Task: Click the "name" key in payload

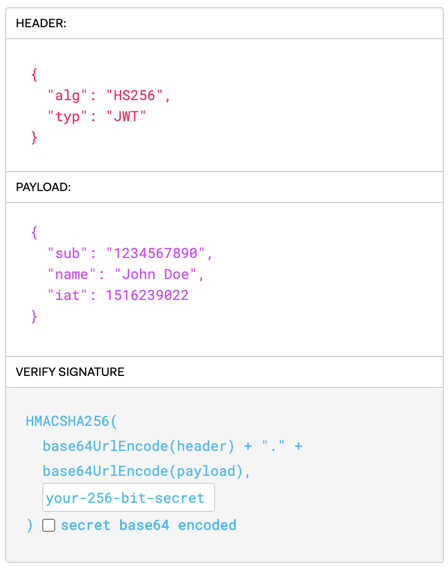Action: [71, 274]
